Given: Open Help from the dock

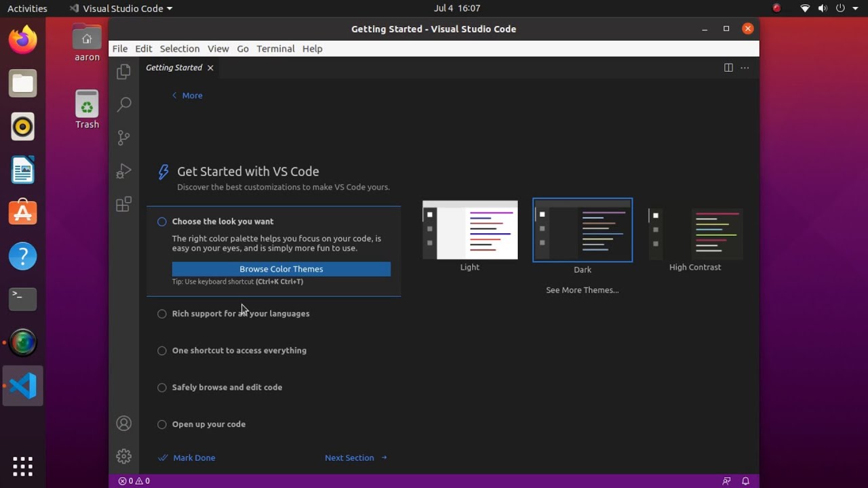Looking at the screenshot, I should coord(22,256).
